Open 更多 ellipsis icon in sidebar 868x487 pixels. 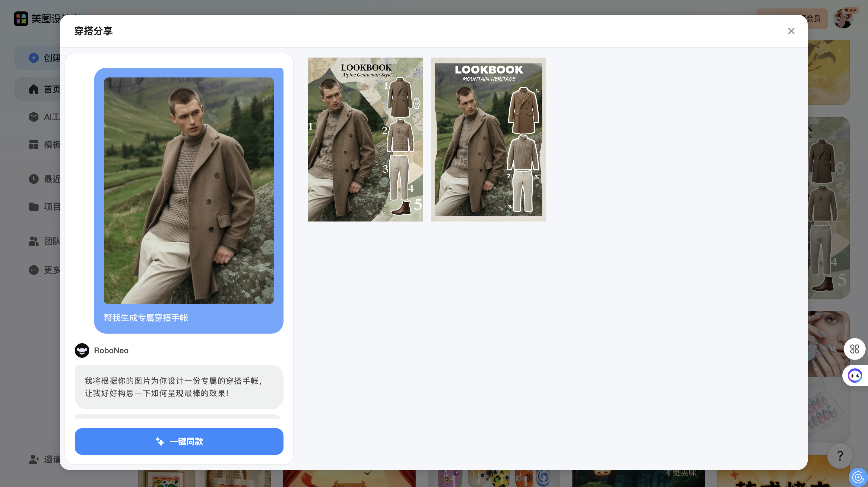point(34,270)
